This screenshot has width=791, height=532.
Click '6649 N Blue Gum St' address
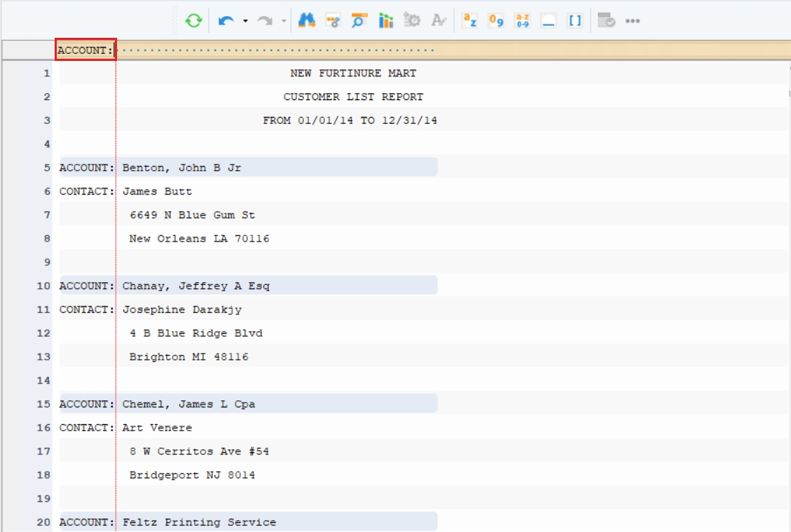(x=192, y=215)
